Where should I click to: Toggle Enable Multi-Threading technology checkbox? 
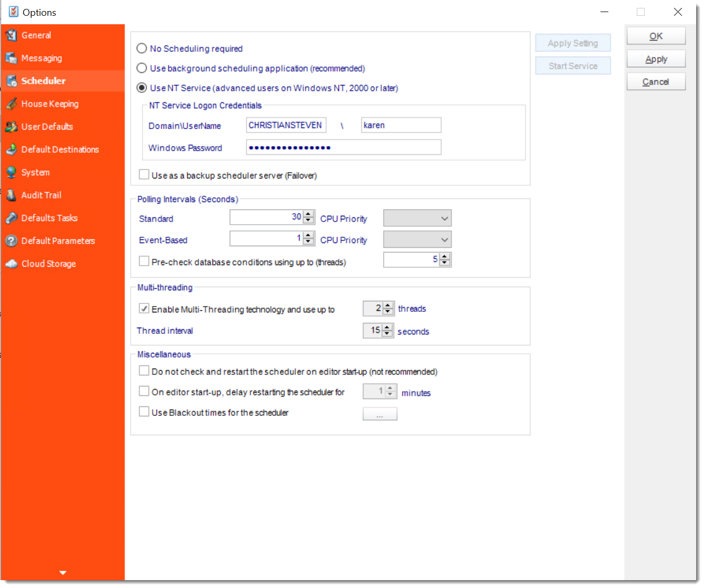tap(144, 309)
